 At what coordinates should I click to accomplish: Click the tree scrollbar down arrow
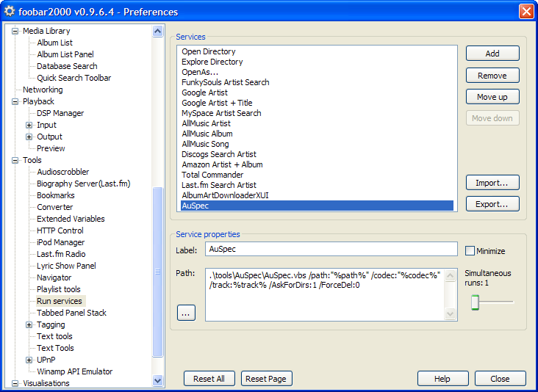click(158, 380)
